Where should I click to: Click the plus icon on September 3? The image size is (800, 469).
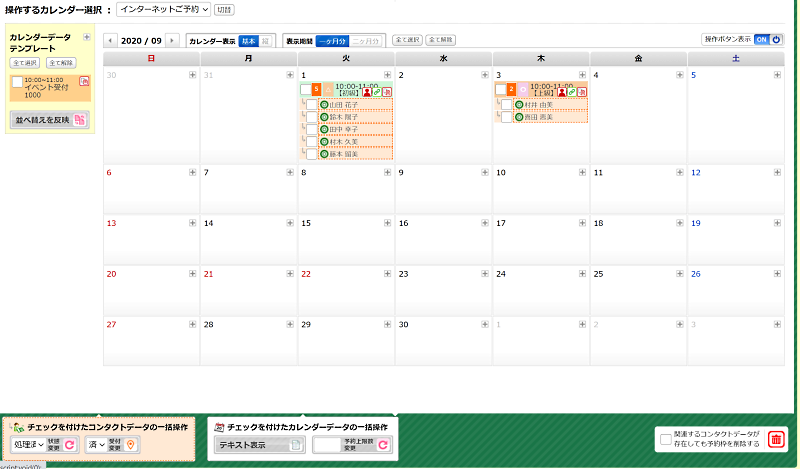[x=583, y=75]
